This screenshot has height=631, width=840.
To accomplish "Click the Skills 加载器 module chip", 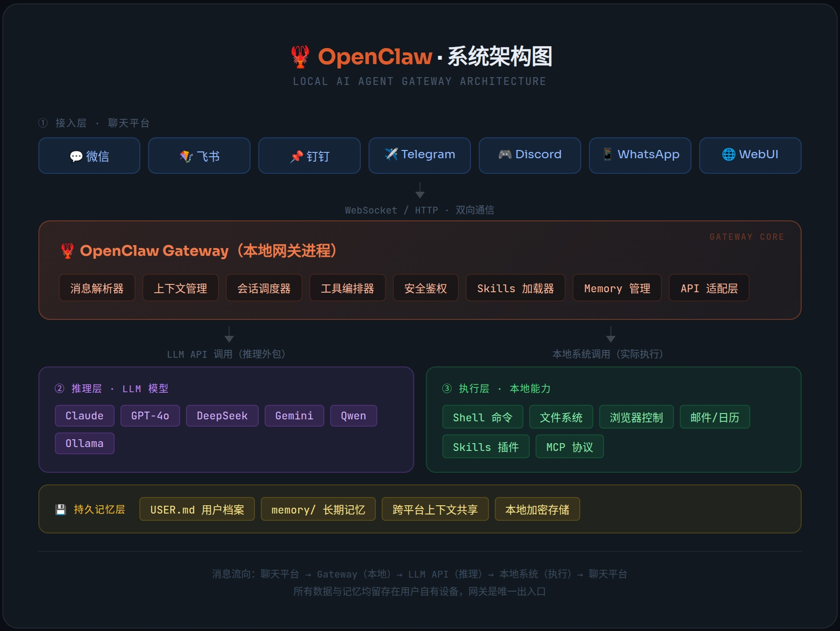I will pos(516,288).
